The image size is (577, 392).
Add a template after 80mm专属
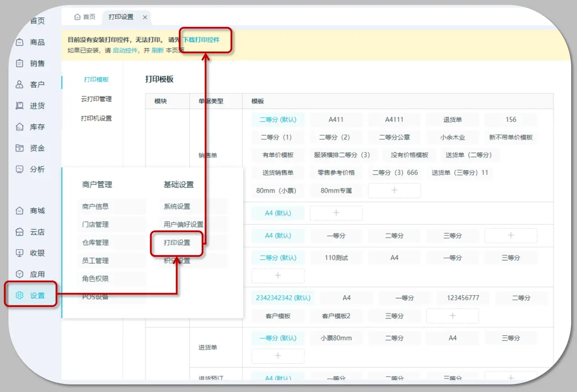pos(394,190)
